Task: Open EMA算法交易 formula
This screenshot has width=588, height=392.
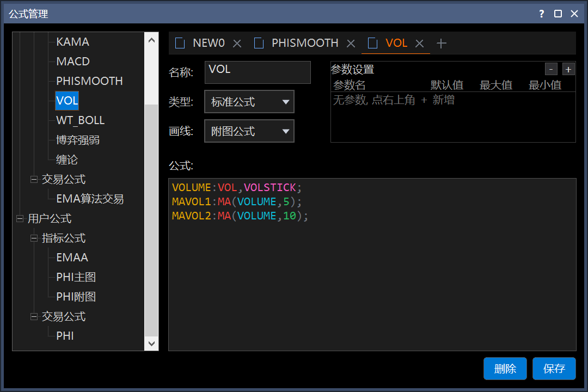Action: click(90, 199)
